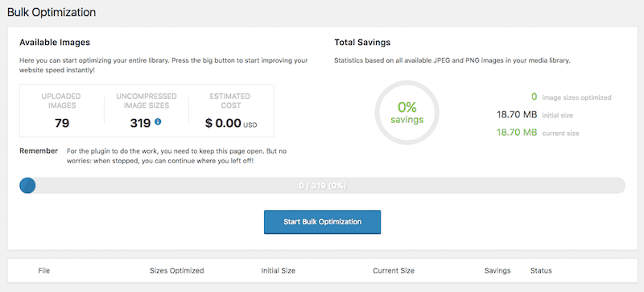Click the Uploaded Images count 79
Screen dimensions: 644x292
coord(62,123)
